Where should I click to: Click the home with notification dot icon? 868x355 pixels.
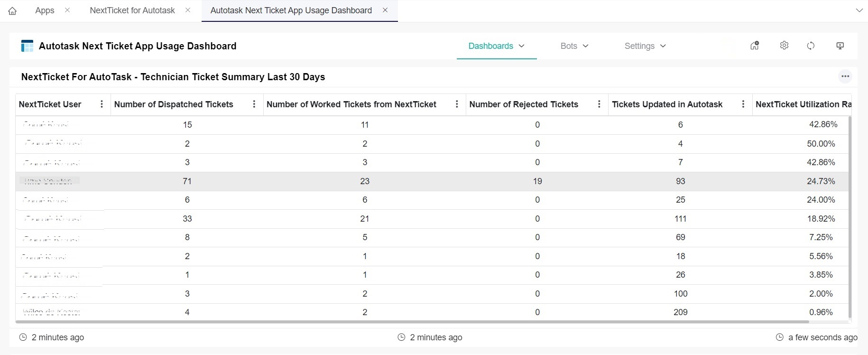click(755, 46)
